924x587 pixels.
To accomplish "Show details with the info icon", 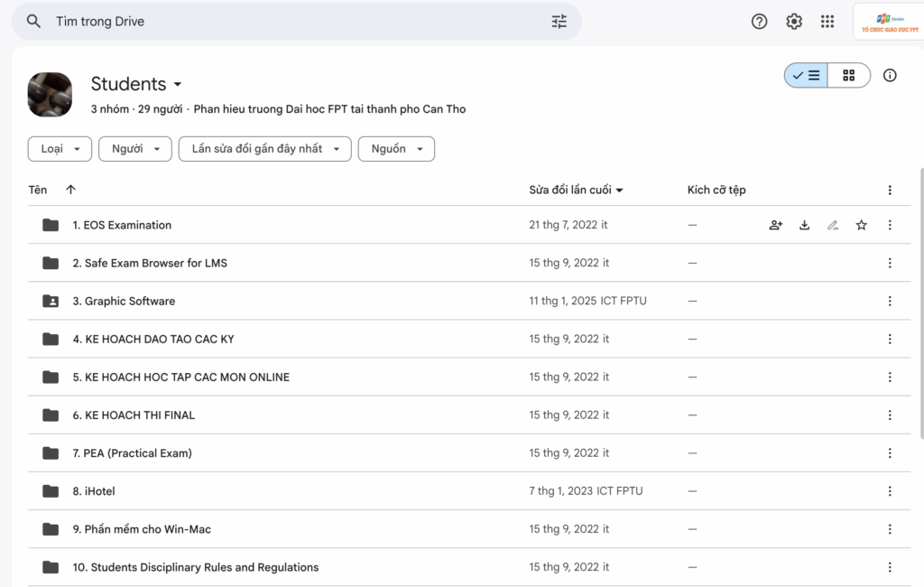I will tap(890, 76).
